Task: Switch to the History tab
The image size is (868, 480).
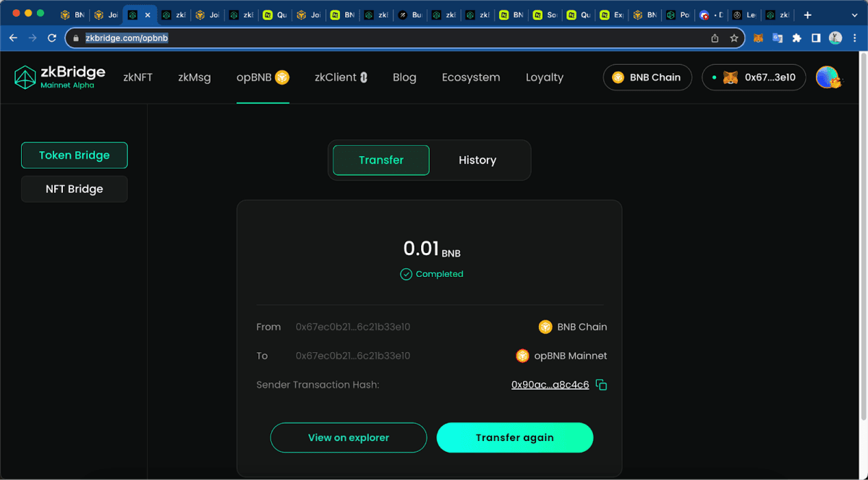Action: [477, 160]
